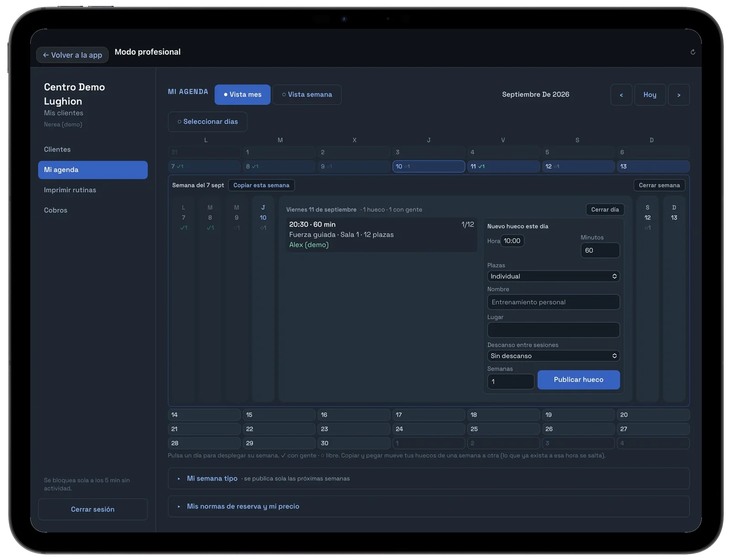
Task: Select Thursday 10 column in week strip
Action: point(263,299)
